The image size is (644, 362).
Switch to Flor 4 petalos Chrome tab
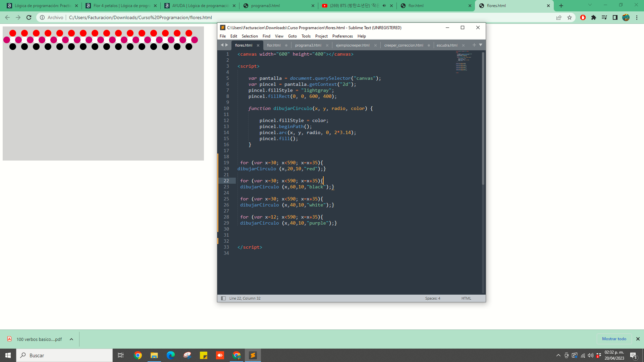[x=121, y=6]
